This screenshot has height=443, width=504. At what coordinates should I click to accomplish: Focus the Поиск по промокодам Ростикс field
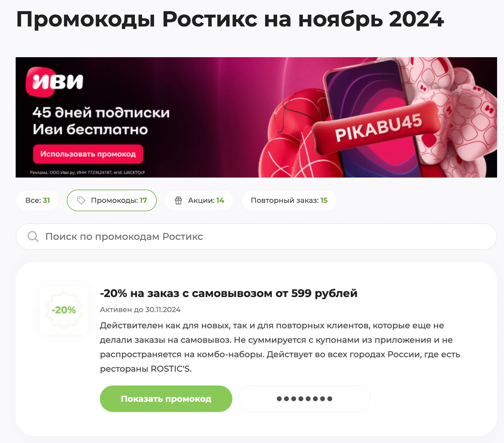click(256, 237)
